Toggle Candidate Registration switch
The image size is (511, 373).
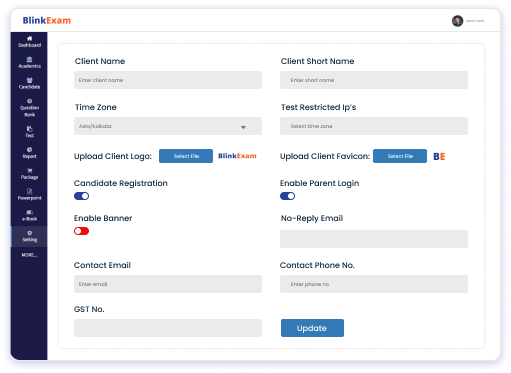point(81,196)
